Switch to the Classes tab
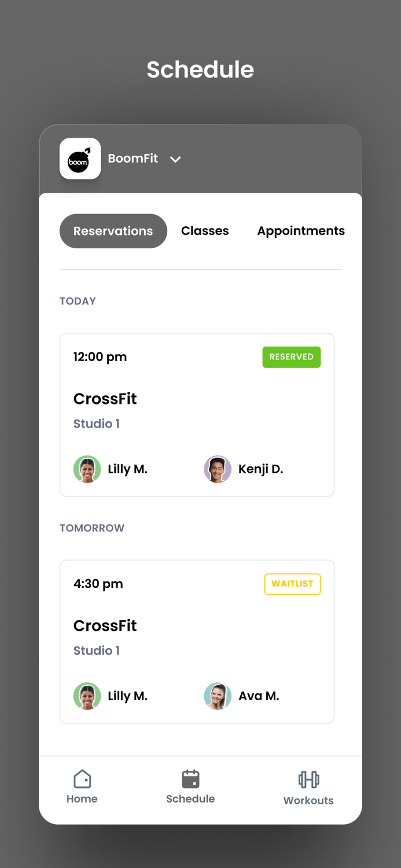 pyautogui.click(x=205, y=230)
